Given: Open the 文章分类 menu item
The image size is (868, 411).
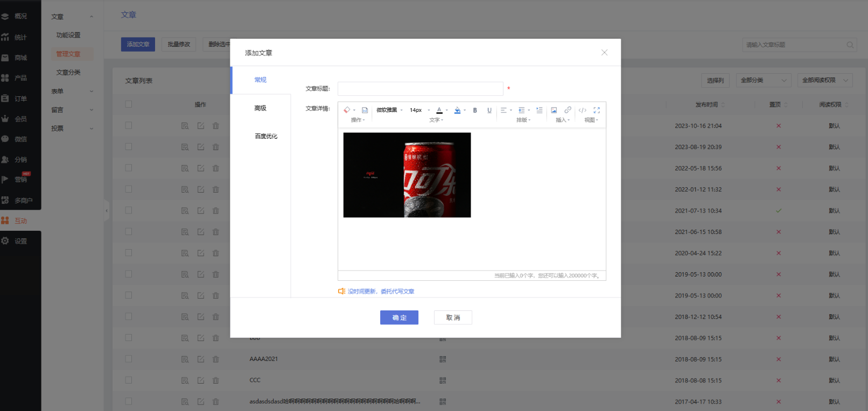Looking at the screenshot, I should tap(68, 72).
